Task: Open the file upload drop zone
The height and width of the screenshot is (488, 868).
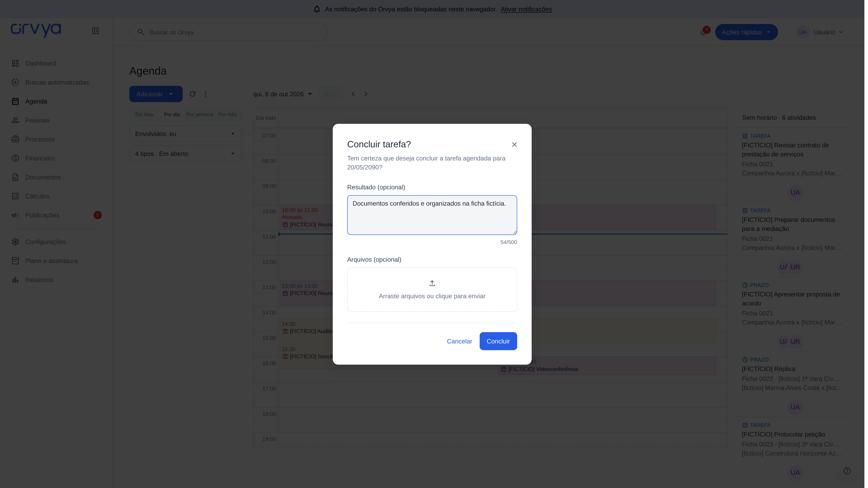Action: coord(432,290)
